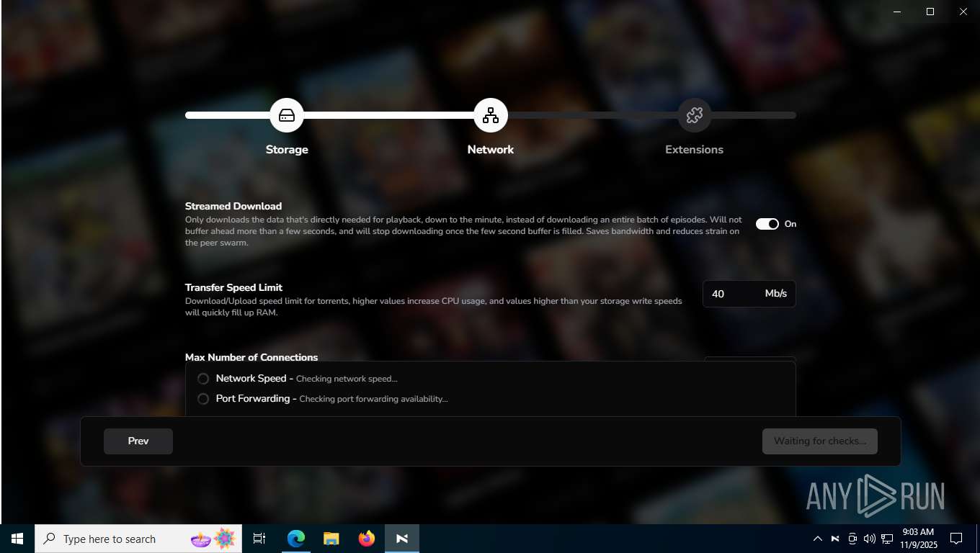Click the progress bar between Network and Extensions

click(x=592, y=115)
